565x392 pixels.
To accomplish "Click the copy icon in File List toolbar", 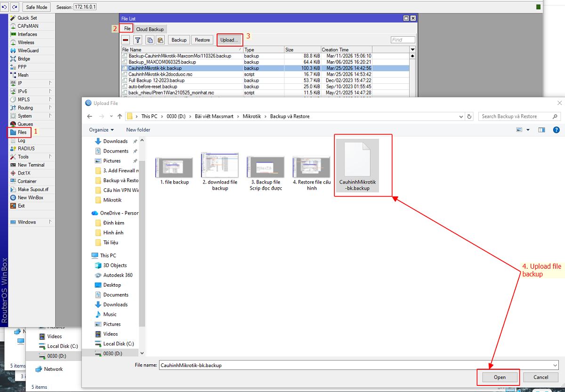I will pyautogui.click(x=150, y=40).
